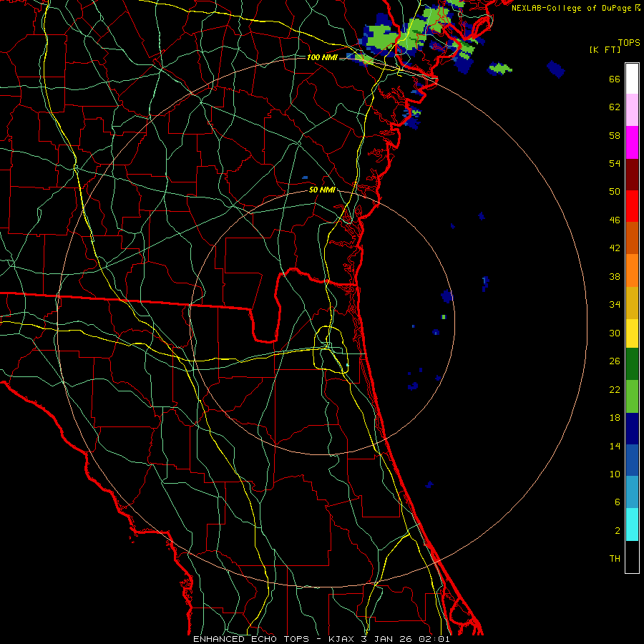This screenshot has width=644, height=644.
Task: Click the legend value '38'
Action: click(x=615, y=277)
